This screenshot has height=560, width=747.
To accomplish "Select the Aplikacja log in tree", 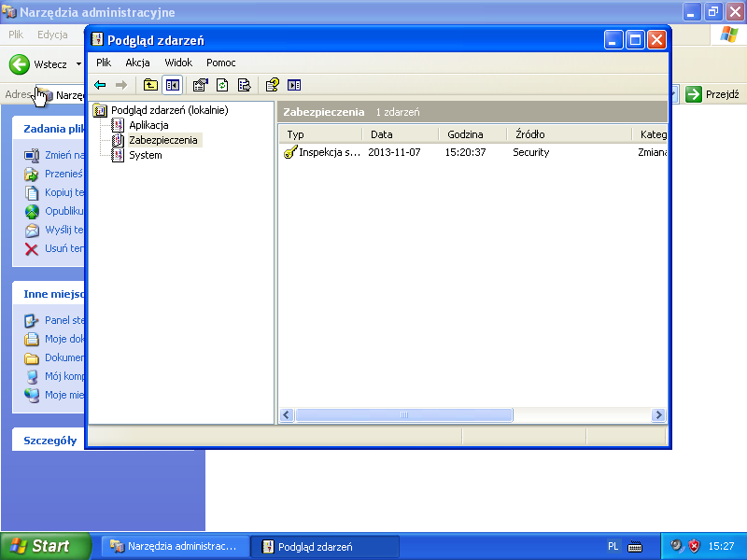I will pos(148,125).
